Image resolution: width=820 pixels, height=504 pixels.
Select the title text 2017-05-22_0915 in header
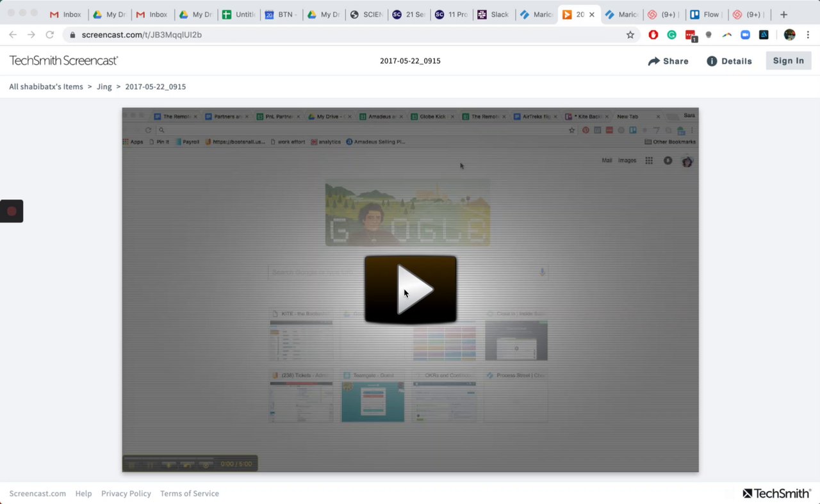tap(410, 61)
